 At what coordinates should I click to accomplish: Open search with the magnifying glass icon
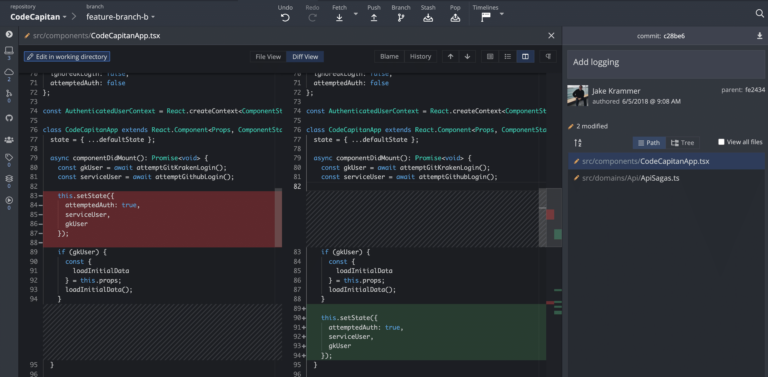[x=760, y=14]
